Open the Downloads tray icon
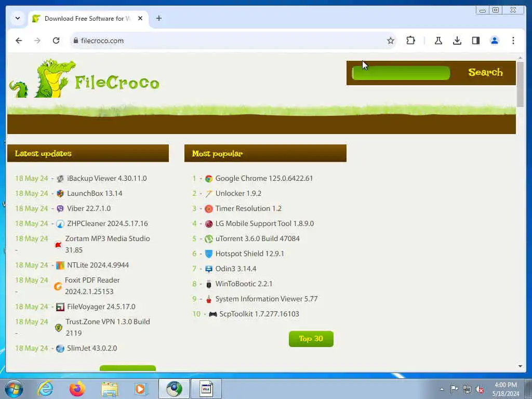The width and height of the screenshot is (532, 399). tap(457, 41)
